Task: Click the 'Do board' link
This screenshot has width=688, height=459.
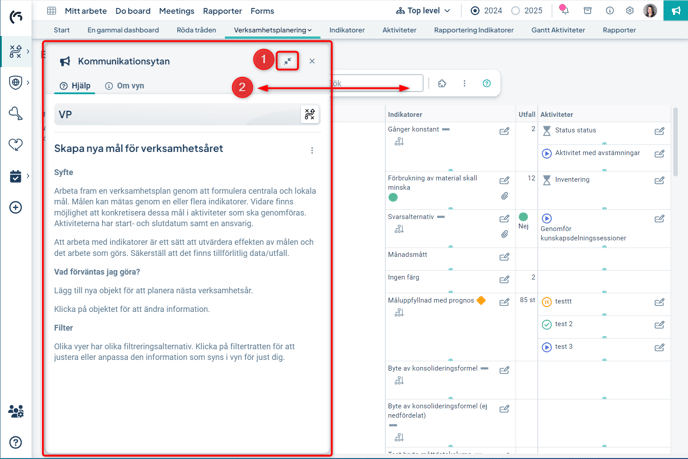Action: [x=133, y=11]
